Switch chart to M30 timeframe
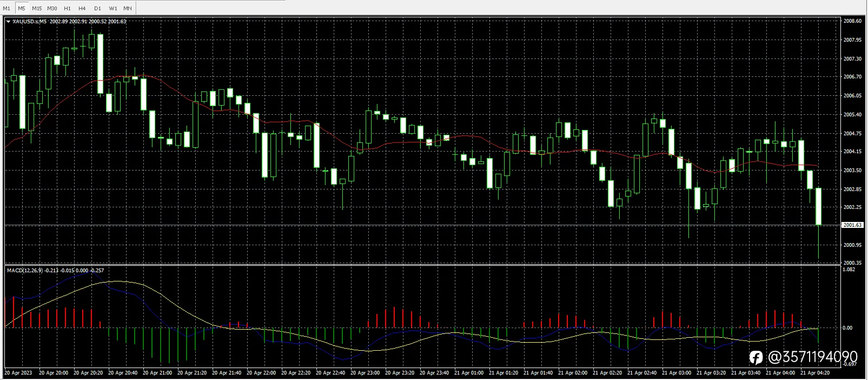Viewport: 868px width, 380px height. [x=52, y=8]
